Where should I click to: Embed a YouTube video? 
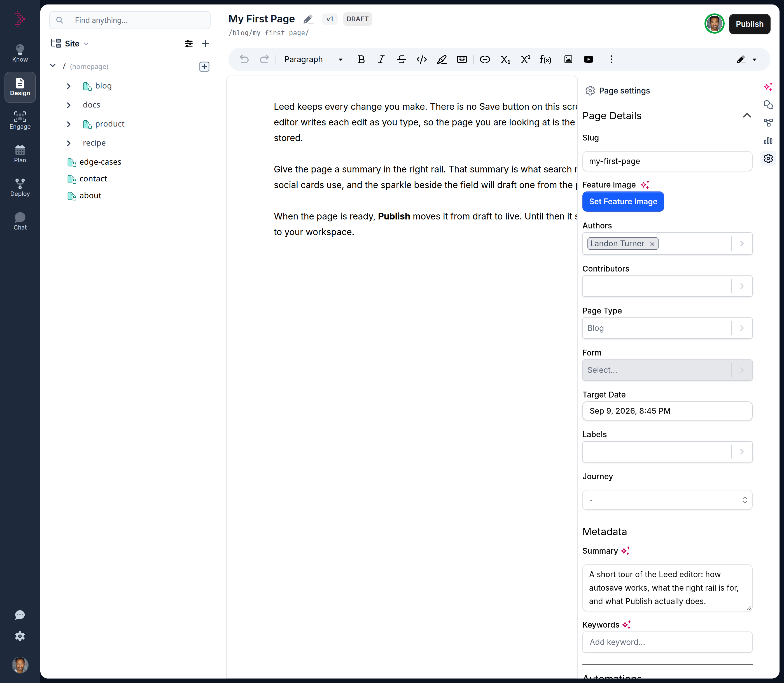point(588,59)
